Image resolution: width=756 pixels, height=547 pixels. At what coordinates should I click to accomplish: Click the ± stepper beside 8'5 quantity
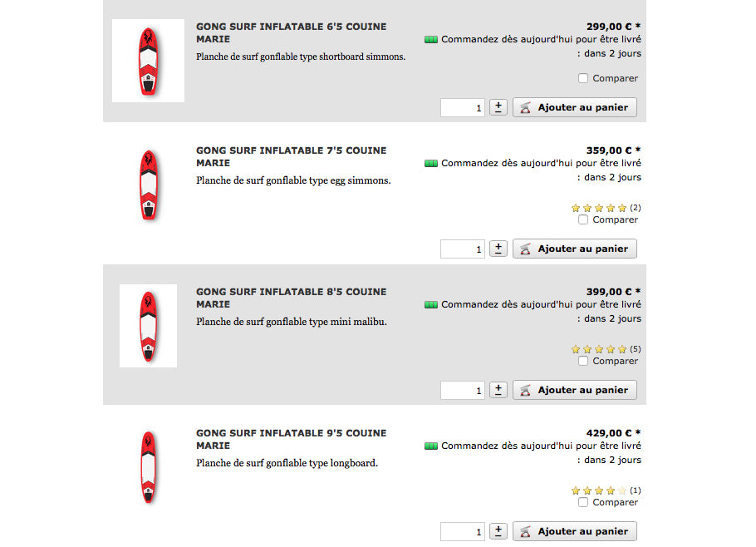coord(498,390)
